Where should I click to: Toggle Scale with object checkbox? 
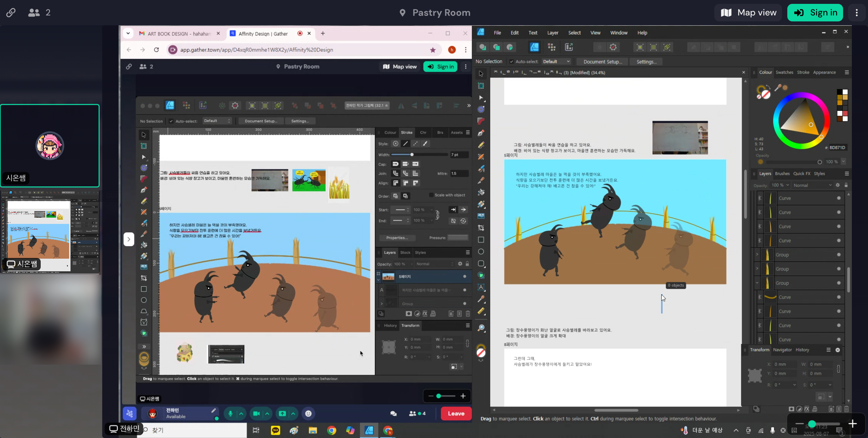click(x=431, y=195)
